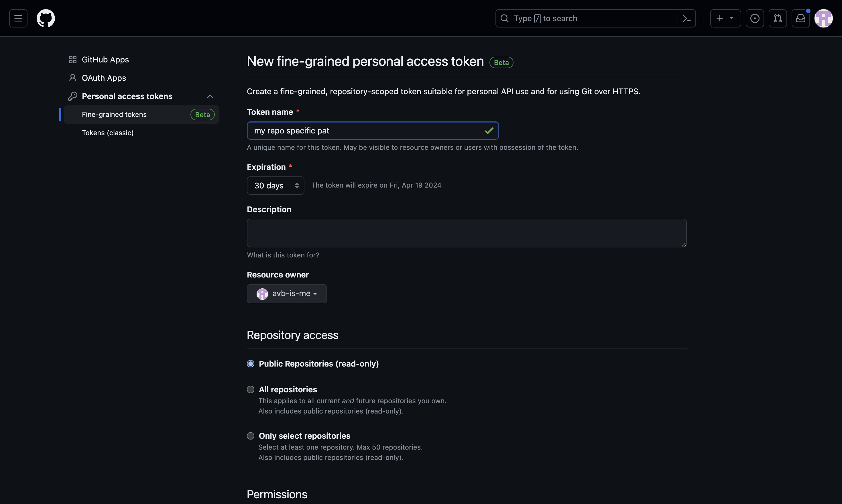Open the OAuth Apps page
Screen dimensions: 842x504
[x=104, y=78]
